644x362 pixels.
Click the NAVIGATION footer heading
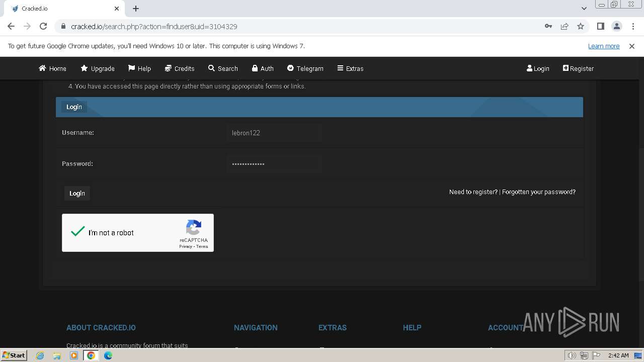point(256,327)
